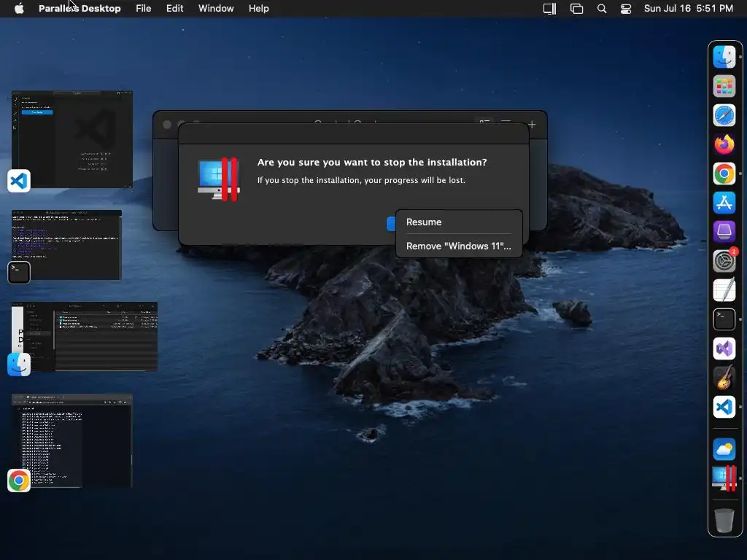The image size is (747, 560).
Task: Launch Firefox from the Dock
Action: click(x=724, y=144)
